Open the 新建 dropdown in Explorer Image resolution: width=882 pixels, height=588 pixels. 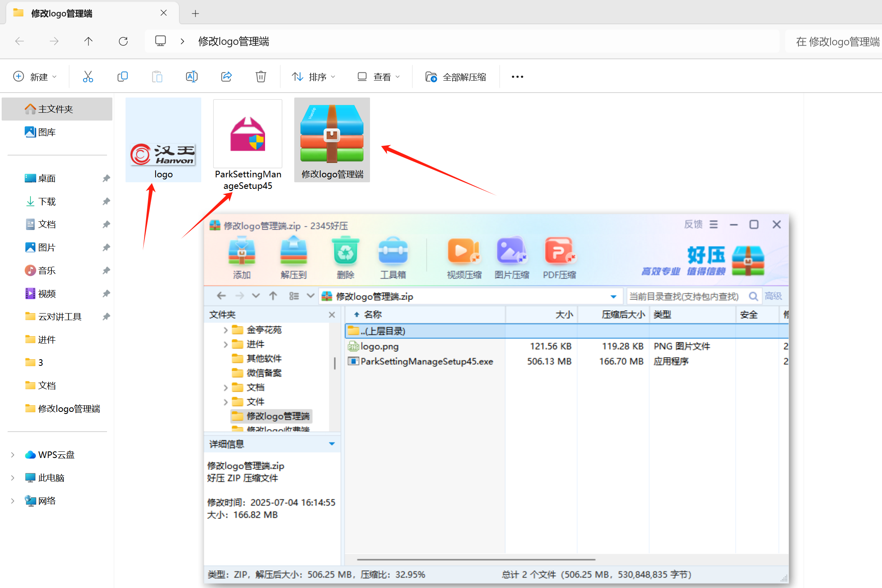(x=35, y=77)
